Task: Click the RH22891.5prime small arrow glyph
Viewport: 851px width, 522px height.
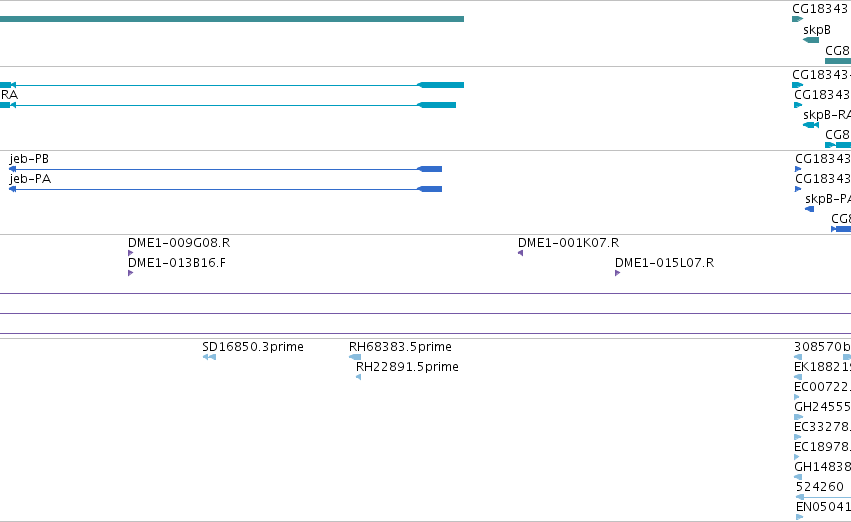Action: 358,377
